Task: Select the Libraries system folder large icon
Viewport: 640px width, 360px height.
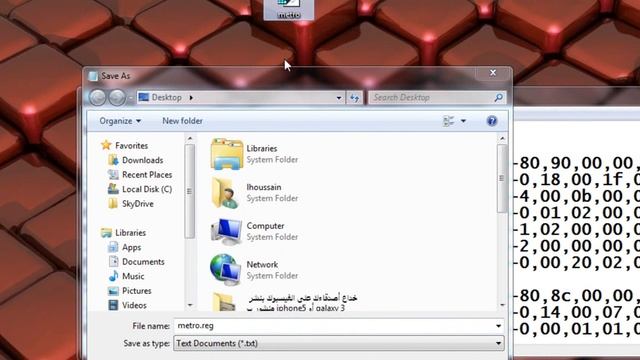Action: tap(227, 154)
